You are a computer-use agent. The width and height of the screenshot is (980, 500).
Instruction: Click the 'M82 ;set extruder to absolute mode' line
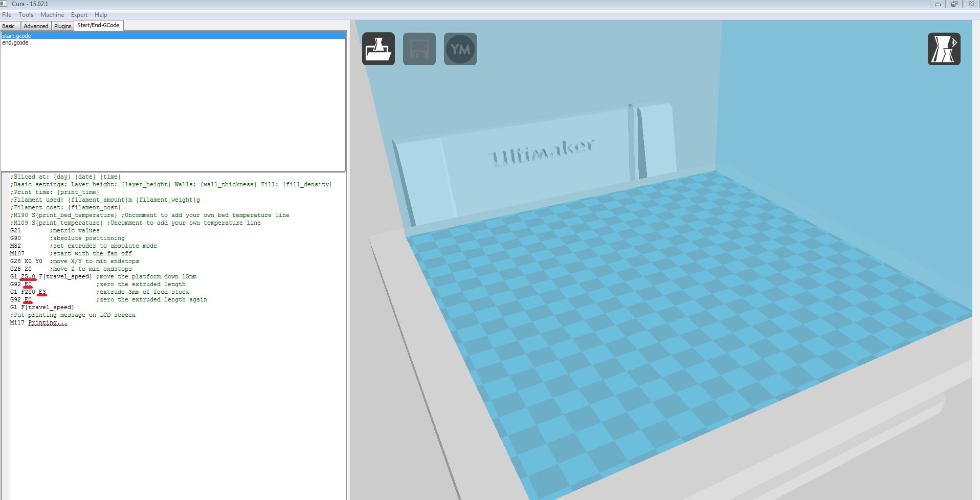point(83,246)
